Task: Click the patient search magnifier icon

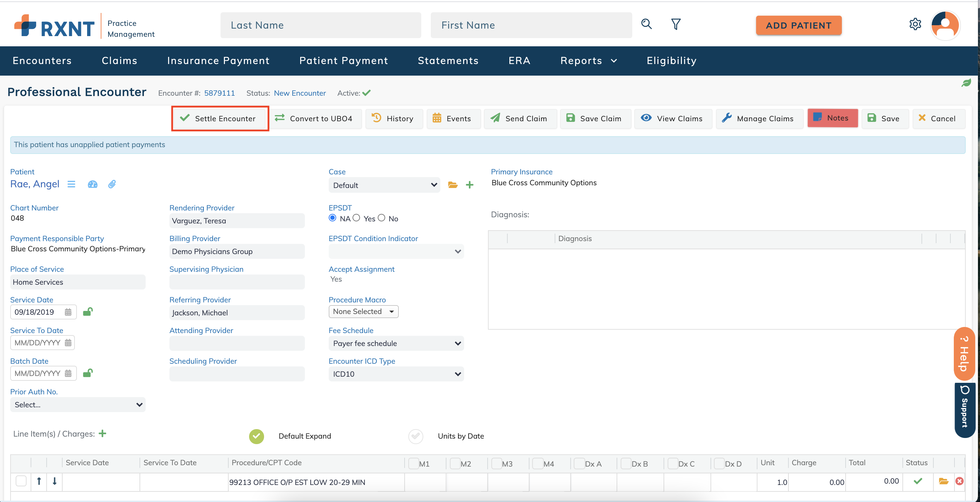Action: click(x=647, y=25)
